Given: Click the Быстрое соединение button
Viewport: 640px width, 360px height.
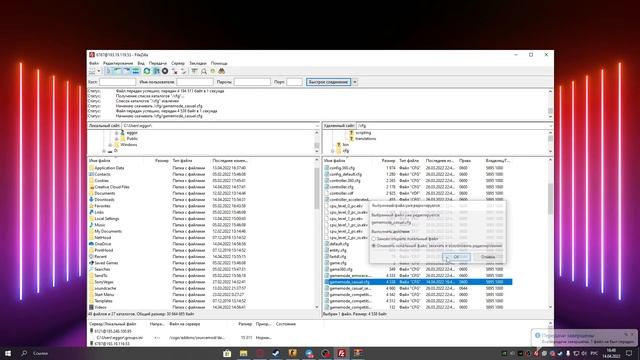Looking at the screenshot, I should [328, 82].
